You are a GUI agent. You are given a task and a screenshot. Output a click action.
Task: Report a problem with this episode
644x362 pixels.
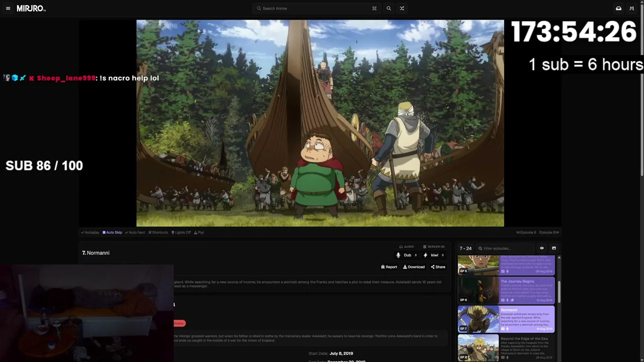pos(389,267)
